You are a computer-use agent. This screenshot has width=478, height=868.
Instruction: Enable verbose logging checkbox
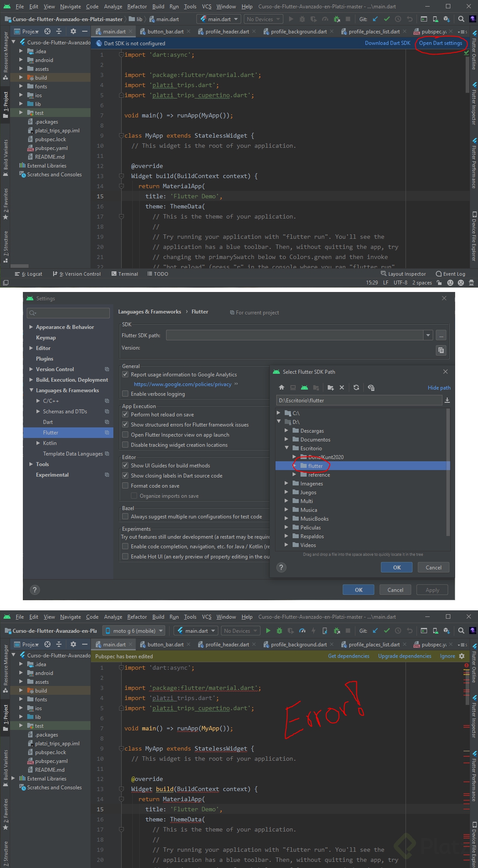pyautogui.click(x=125, y=394)
